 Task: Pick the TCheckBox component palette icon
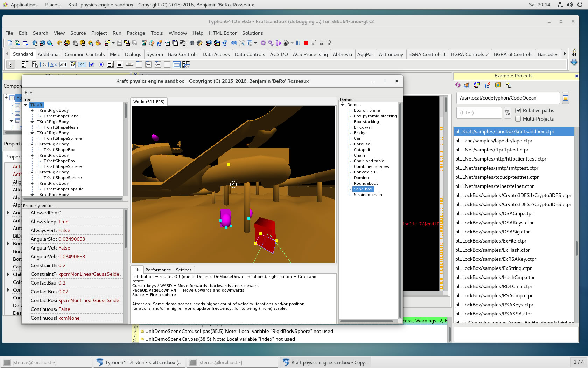click(92, 64)
